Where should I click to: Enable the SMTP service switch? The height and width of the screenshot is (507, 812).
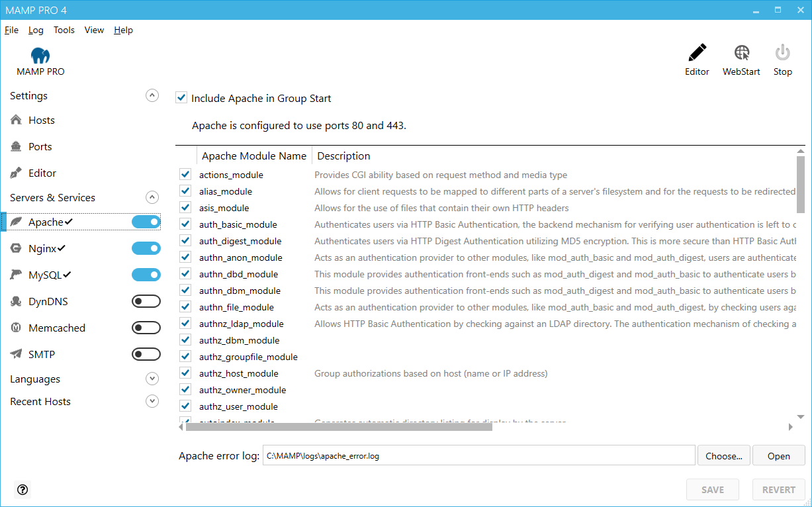click(146, 354)
